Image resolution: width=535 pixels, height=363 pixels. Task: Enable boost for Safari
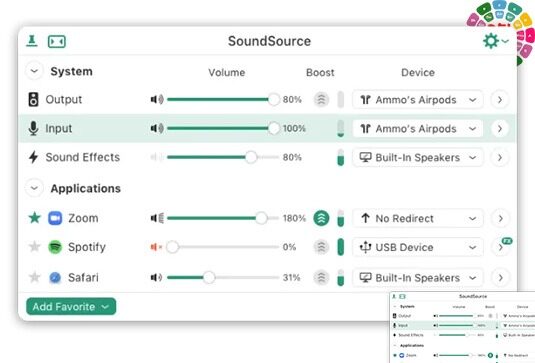[321, 277]
